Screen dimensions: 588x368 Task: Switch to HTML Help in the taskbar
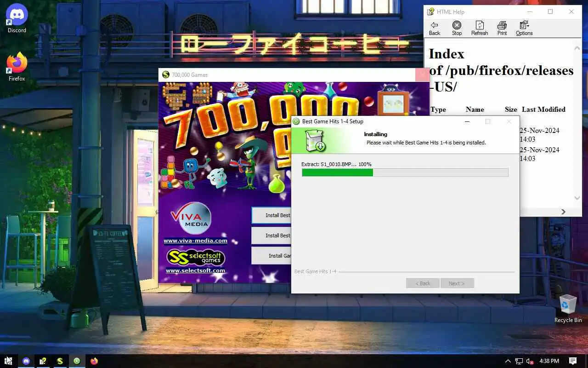[43, 361]
